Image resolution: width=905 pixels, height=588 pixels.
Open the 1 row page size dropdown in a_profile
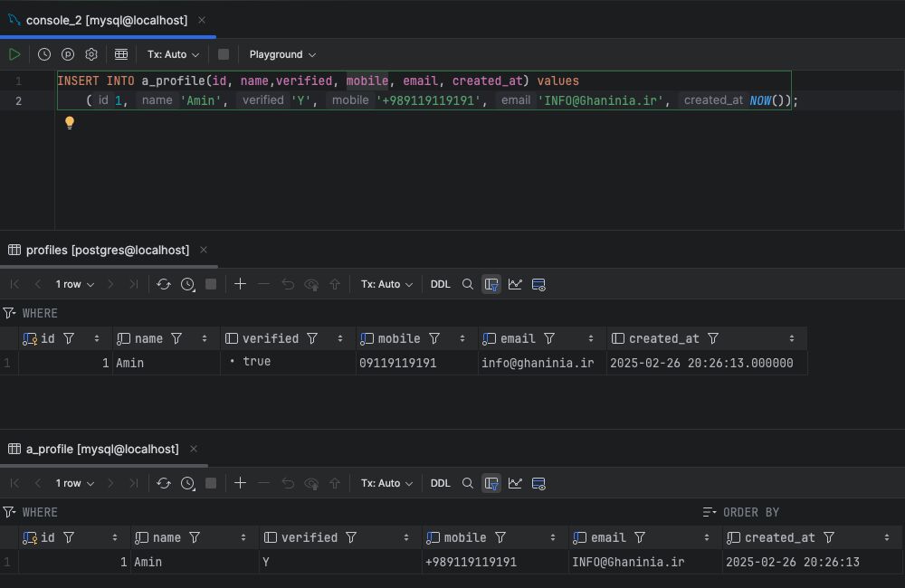[x=74, y=484]
